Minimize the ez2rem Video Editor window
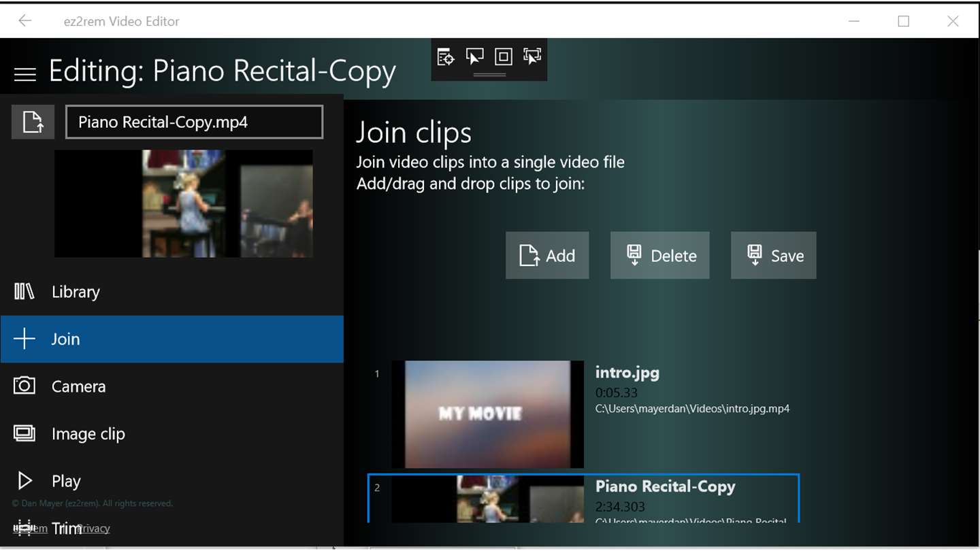 [854, 21]
